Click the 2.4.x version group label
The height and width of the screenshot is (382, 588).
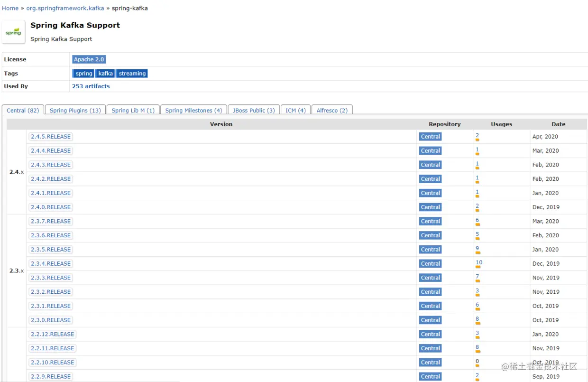pos(17,172)
